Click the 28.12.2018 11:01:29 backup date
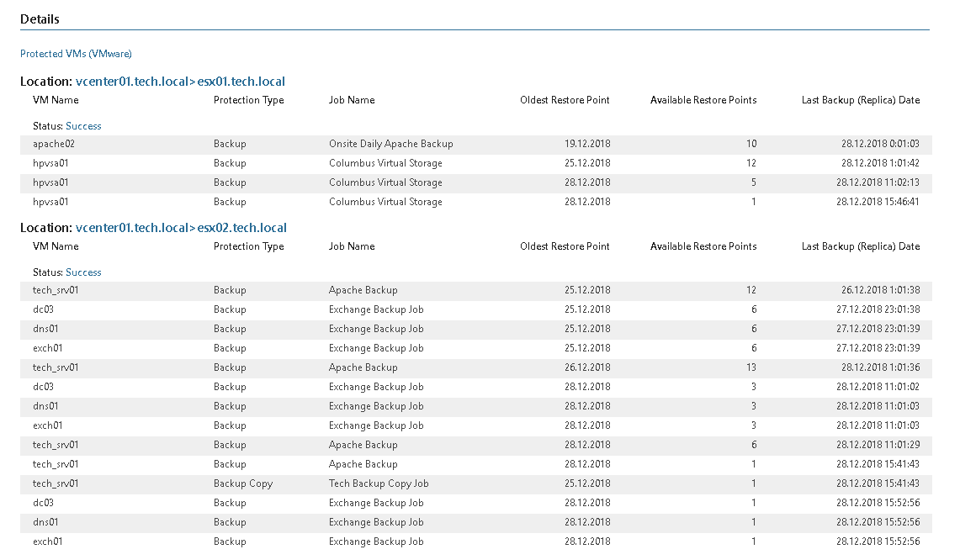 point(878,445)
